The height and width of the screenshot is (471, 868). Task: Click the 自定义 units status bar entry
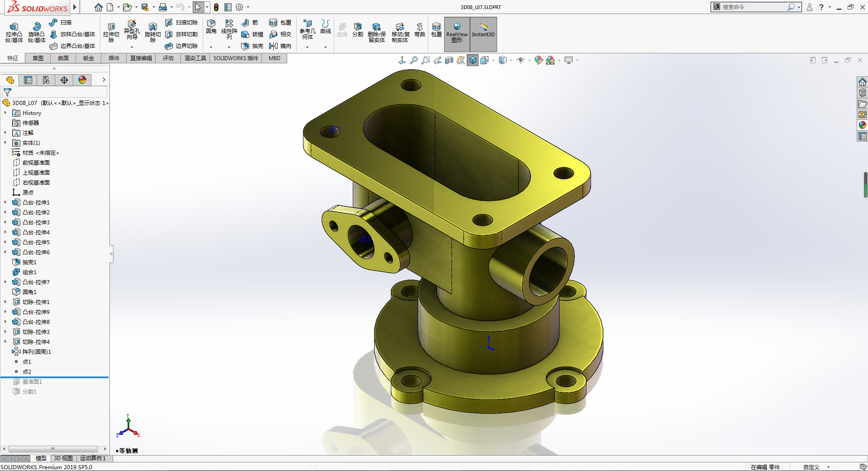pos(811,467)
